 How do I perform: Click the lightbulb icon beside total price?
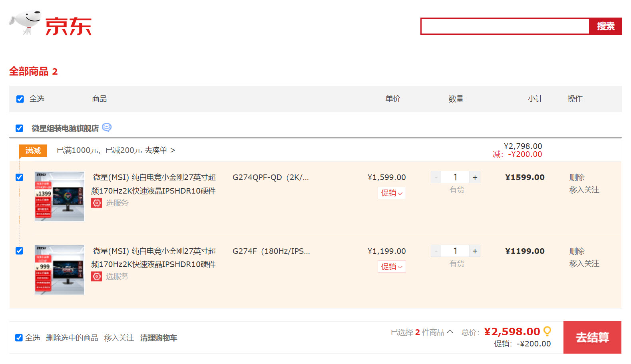547,331
